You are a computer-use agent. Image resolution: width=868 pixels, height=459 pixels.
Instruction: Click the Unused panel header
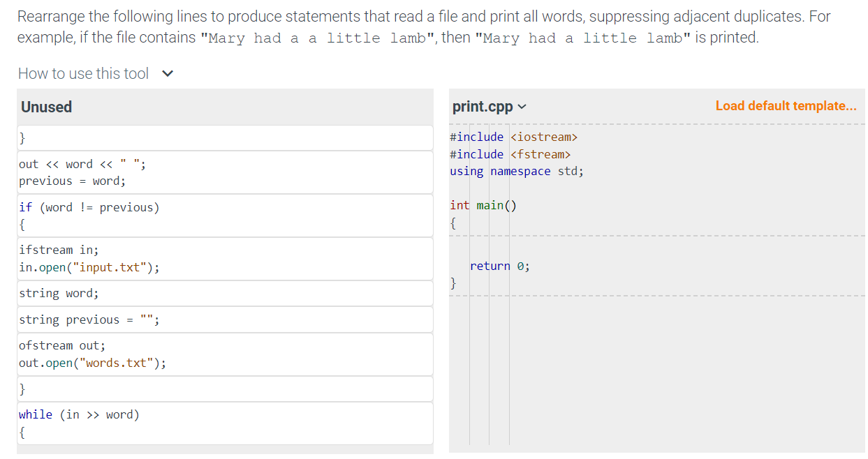(46, 107)
